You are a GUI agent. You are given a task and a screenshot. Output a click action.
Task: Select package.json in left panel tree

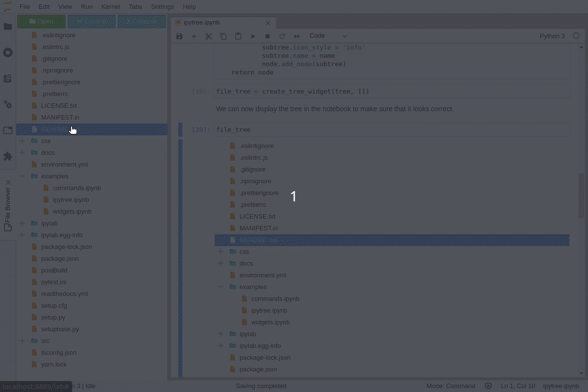[x=60, y=258]
